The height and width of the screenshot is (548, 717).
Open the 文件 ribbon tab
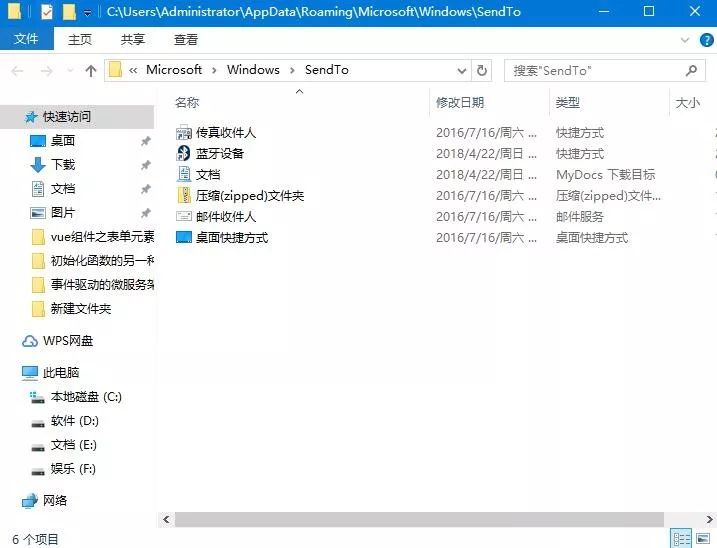click(x=26, y=39)
